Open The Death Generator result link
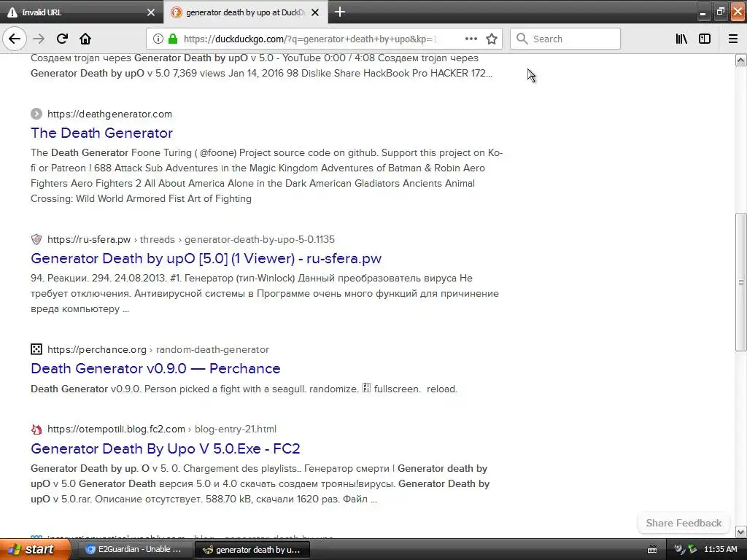Viewport: 747px width, 560px height. click(x=101, y=133)
